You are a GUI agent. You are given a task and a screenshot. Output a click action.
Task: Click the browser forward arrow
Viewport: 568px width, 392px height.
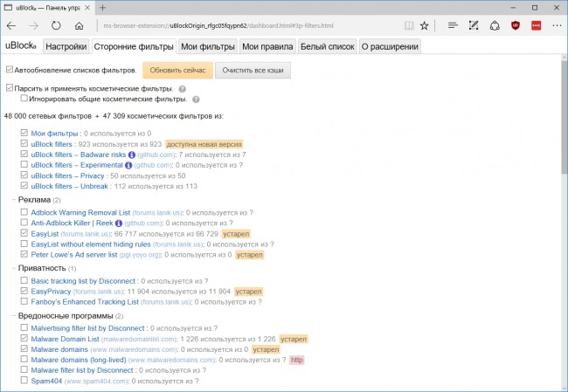pos(34,25)
